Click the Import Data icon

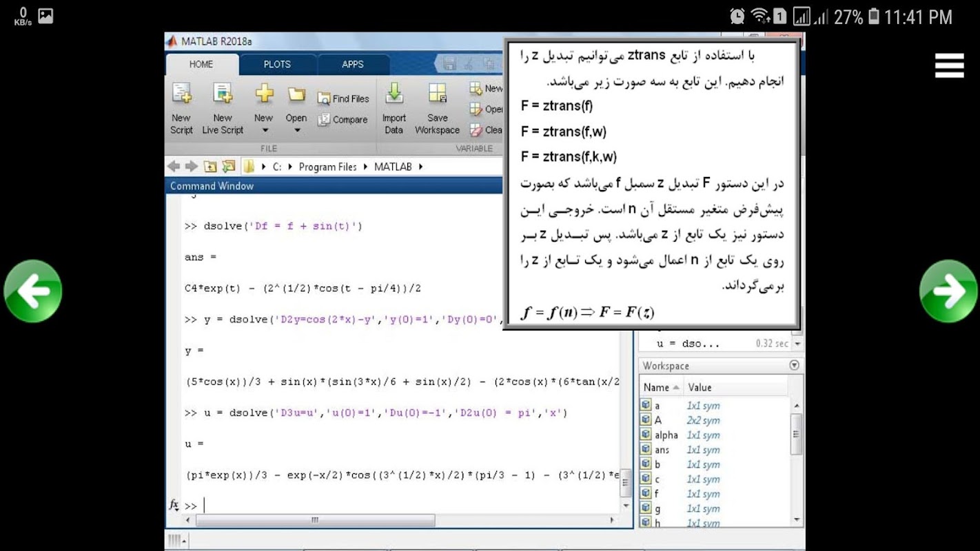pos(394,93)
